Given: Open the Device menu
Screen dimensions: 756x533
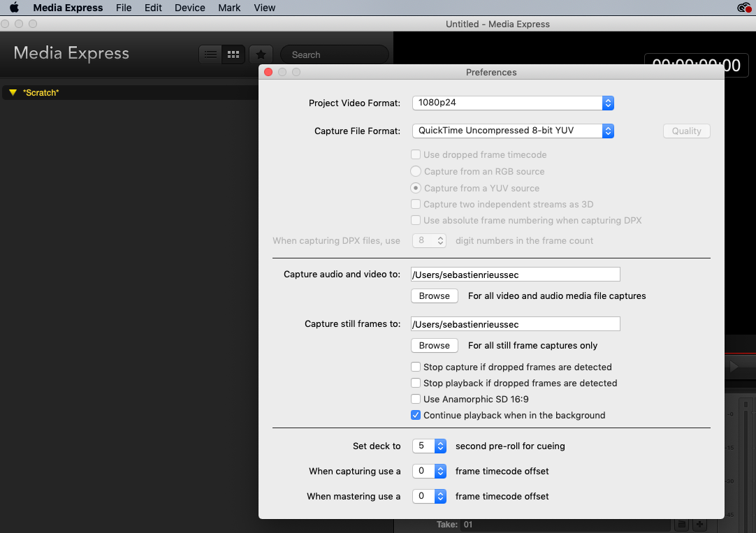Looking at the screenshot, I should coord(189,8).
